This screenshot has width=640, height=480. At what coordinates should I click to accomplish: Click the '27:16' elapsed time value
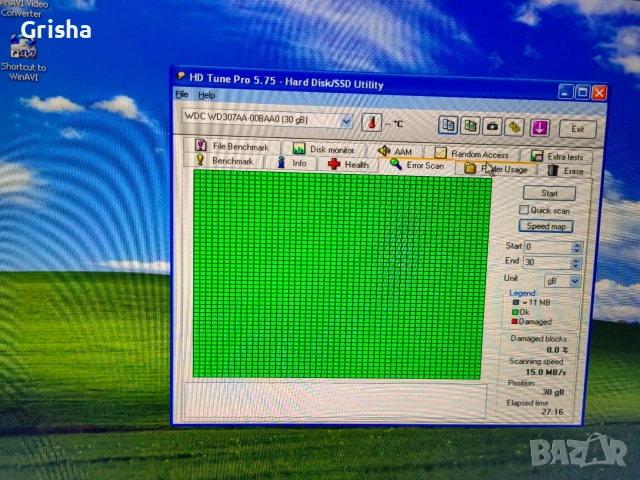click(x=552, y=412)
